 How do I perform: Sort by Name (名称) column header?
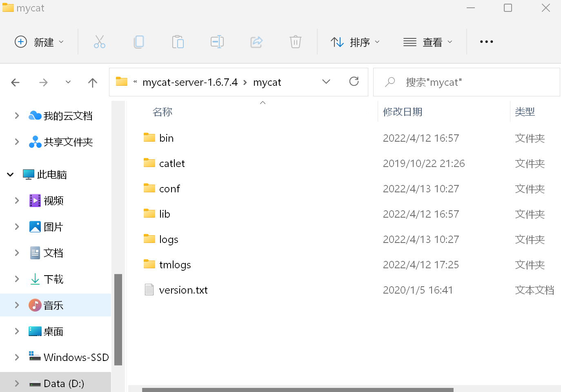[163, 112]
